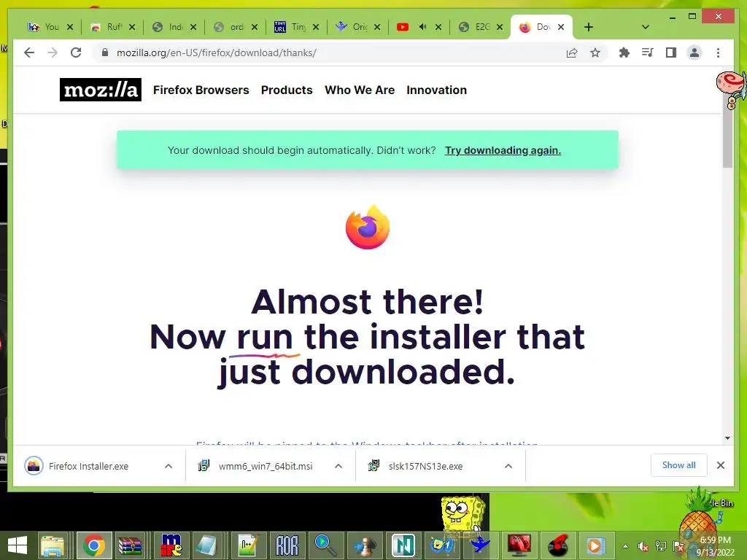Screen dimensions: 747x560
Task: Open the Firefox Installer.exe download
Action: point(88,466)
